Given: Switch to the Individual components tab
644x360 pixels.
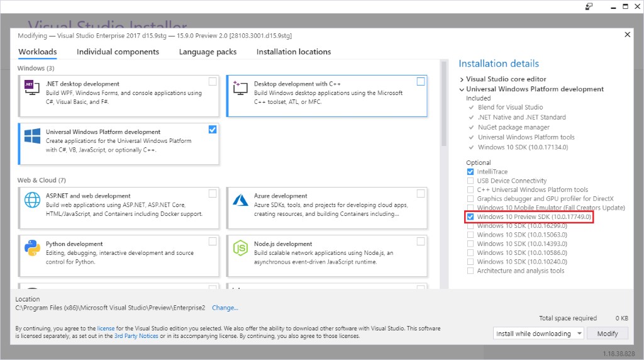Looking at the screenshot, I should pyautogui.click(x=118, y=52).
